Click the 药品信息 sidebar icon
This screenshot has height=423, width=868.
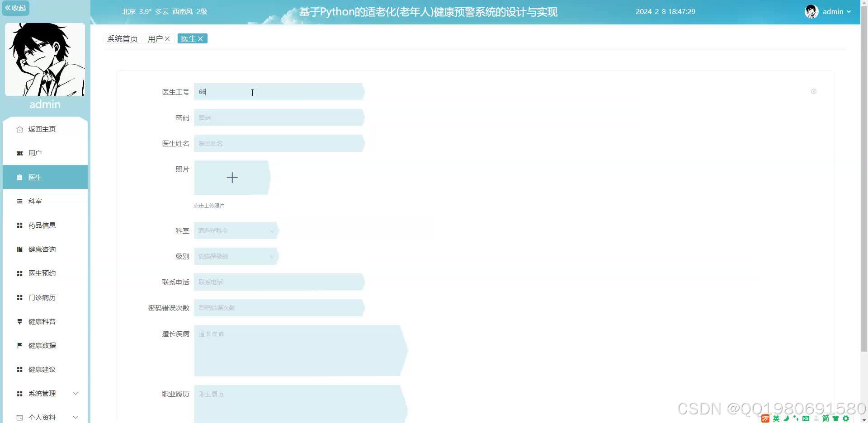[20, 225]
